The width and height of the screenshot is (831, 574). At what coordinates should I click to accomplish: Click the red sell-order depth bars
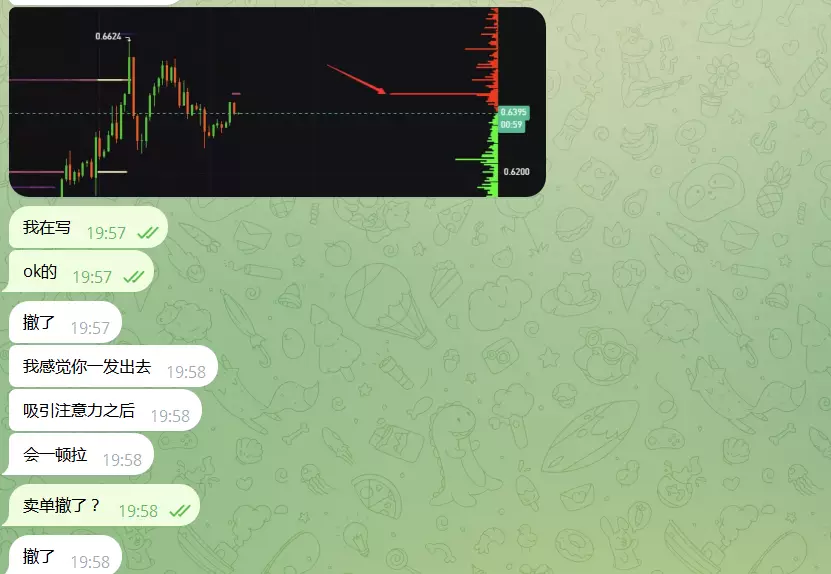click(x=485, y=58)
